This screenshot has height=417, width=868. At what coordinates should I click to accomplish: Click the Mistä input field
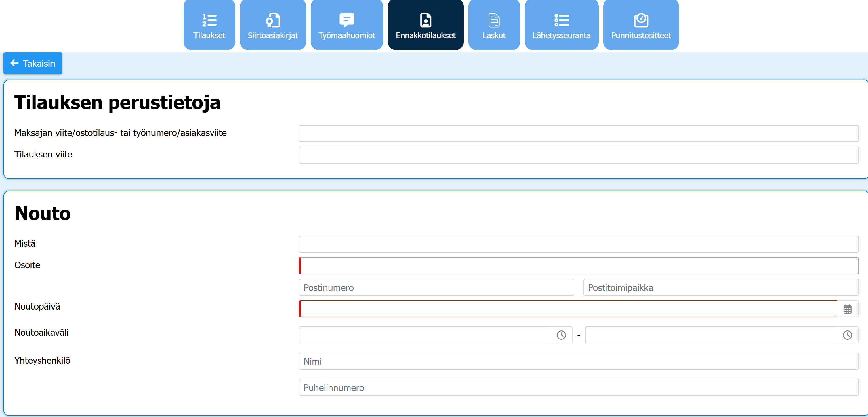[579, 244]
